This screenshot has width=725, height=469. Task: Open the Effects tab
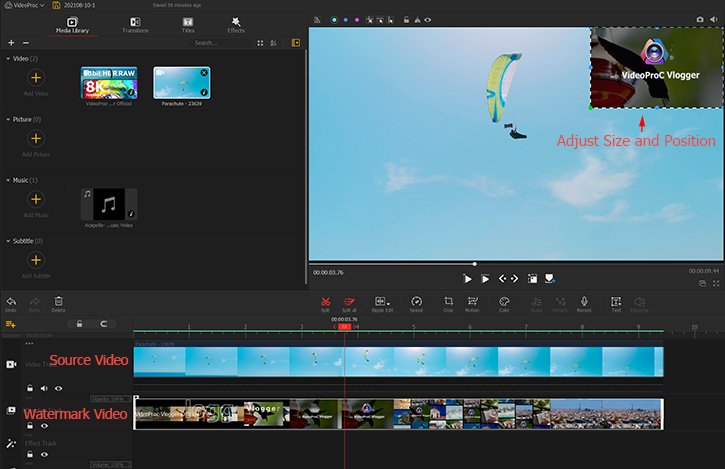click(235, 24)
